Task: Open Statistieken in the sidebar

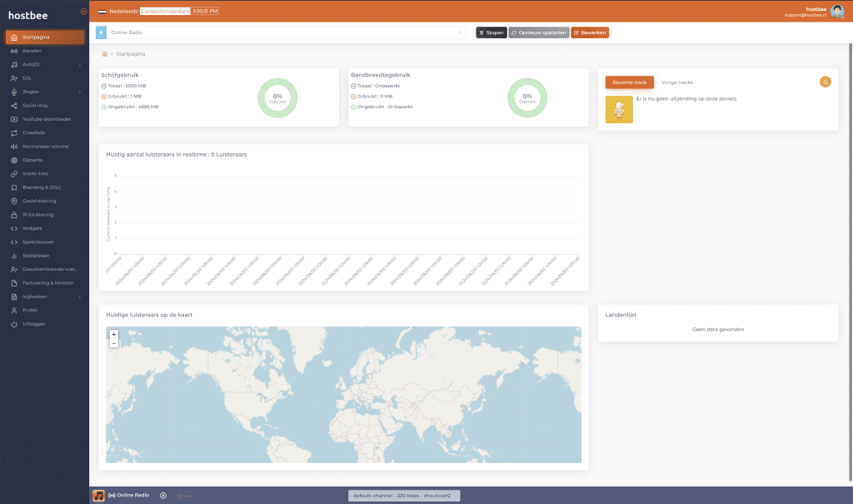Action: 36,256
